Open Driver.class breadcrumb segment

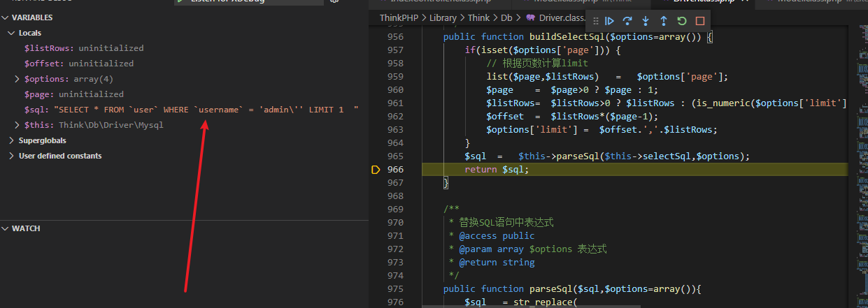coord(564,17)
